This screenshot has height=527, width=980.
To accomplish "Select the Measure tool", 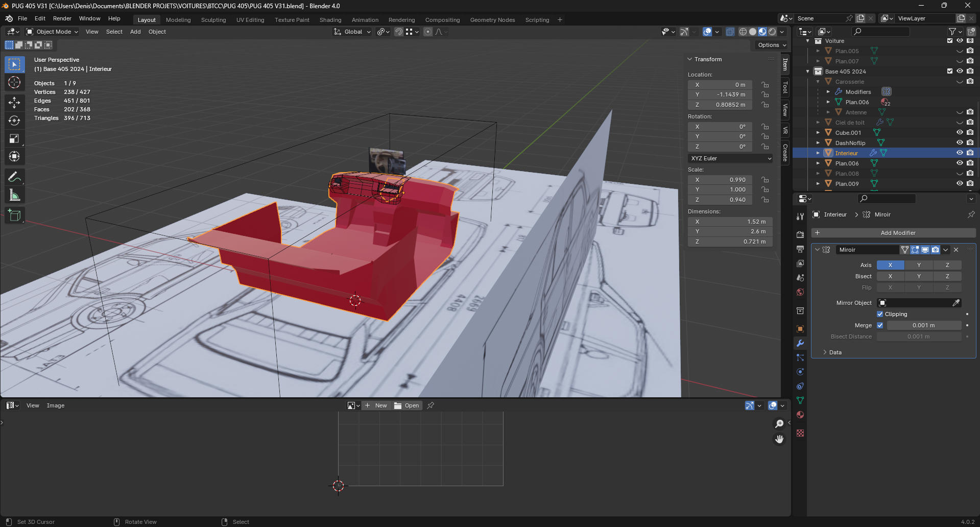I will (14, 195).
